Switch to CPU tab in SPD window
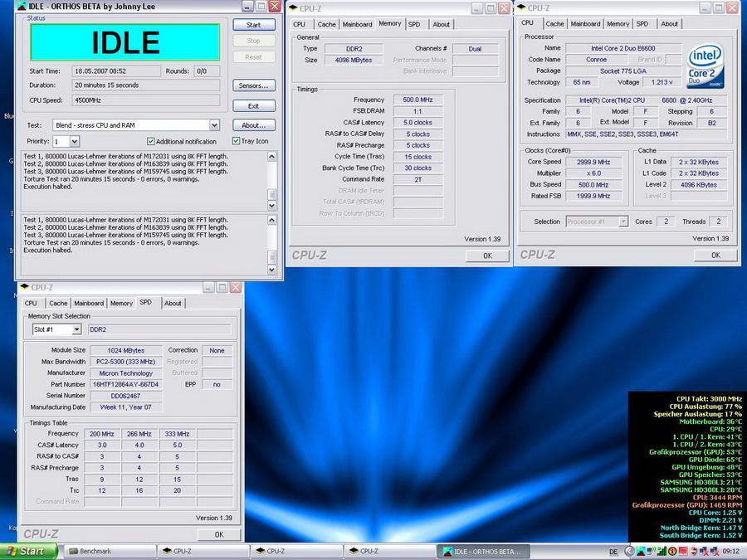The width and height of the screenshot is (747, 560). (31, 304)
